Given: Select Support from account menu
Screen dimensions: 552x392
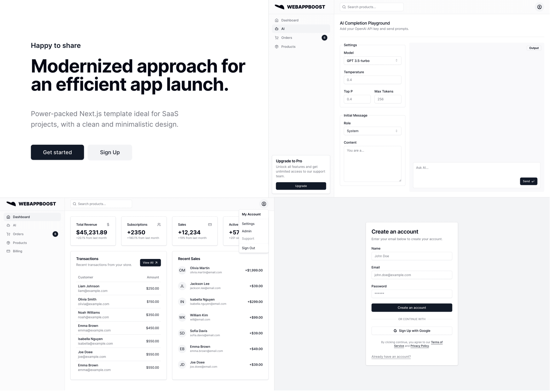Looking at the screenshot, I should pos(248,238).
